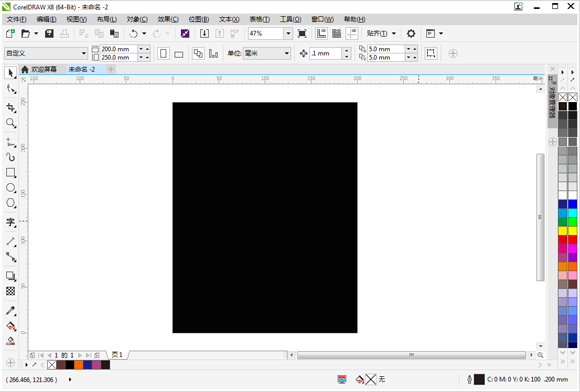The height and width of the screenshot is (392, 580).
Task: Select the Transparency tool
Action: point(10,291)
